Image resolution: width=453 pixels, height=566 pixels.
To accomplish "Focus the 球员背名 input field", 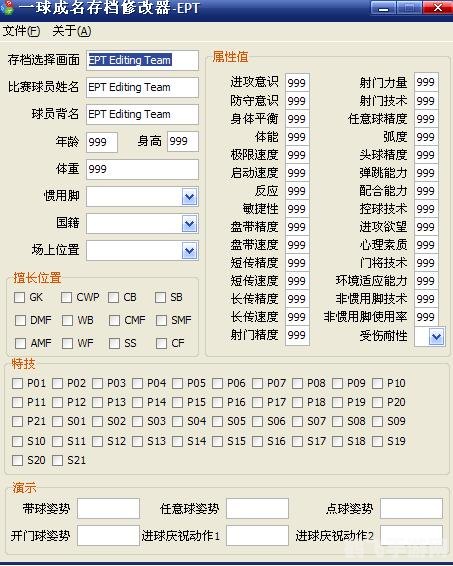I will [x=142, y=114].
